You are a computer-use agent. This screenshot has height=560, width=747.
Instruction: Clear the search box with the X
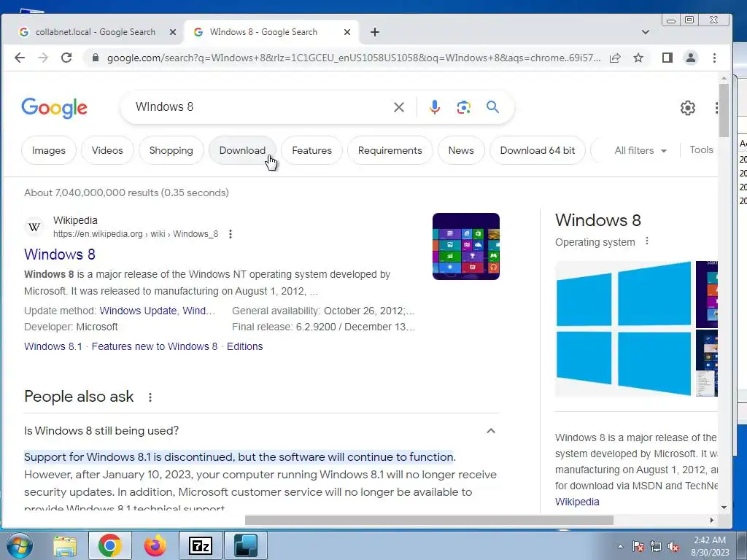399,107
